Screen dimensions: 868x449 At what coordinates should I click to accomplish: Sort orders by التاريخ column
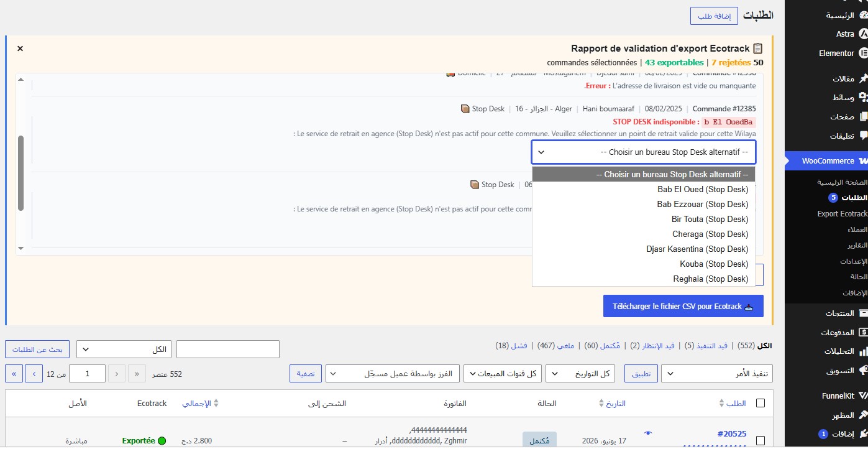coord(612,403)
